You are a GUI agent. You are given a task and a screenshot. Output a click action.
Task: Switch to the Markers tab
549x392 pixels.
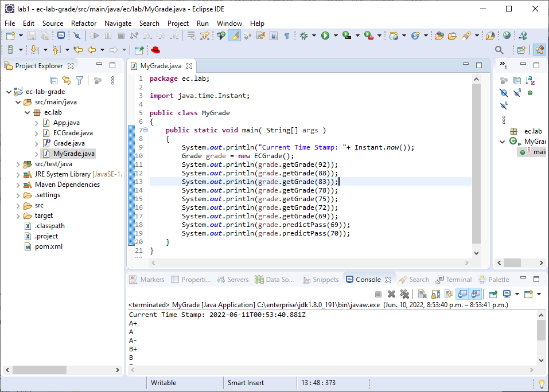(147, 280)
